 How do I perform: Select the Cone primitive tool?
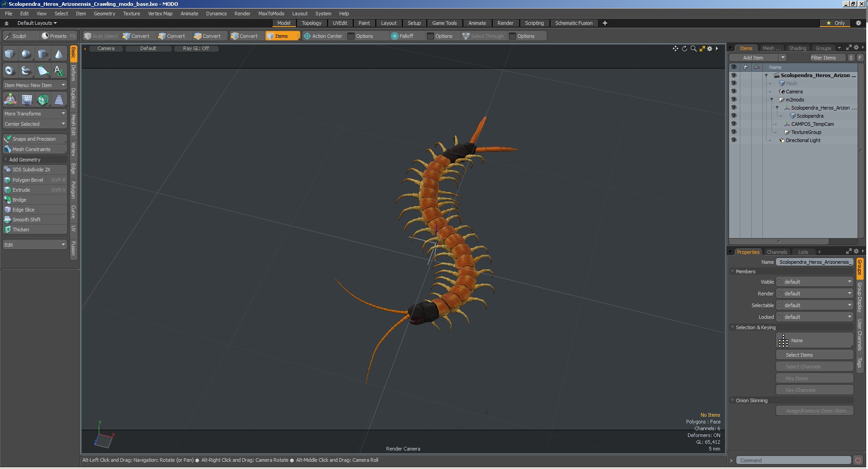point(59,54)
